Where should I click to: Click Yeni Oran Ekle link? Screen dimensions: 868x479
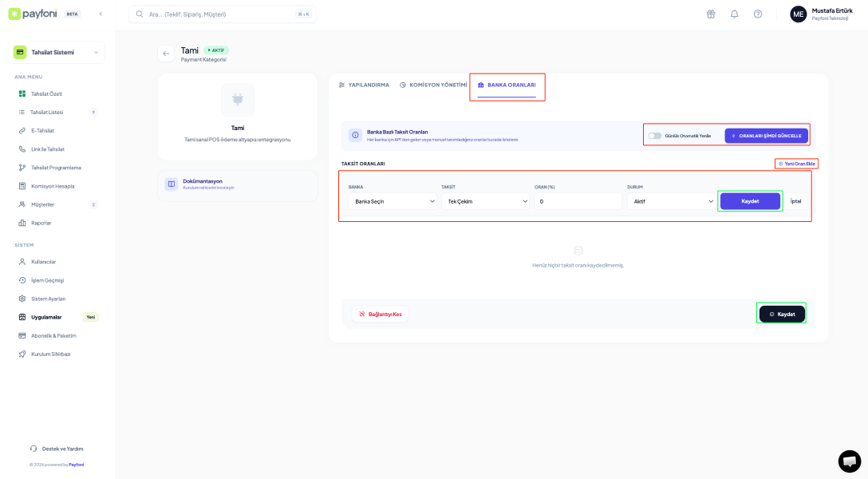coord(796,164)
